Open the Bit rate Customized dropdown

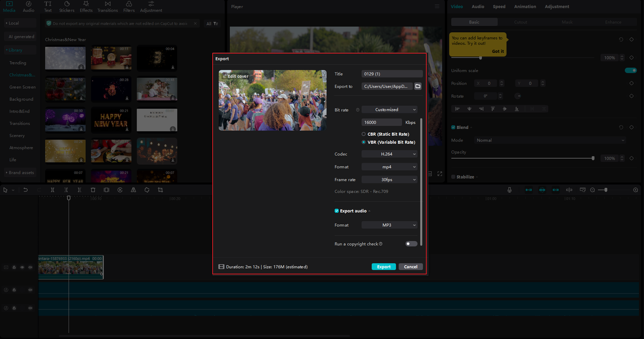[x=389, y=110]
